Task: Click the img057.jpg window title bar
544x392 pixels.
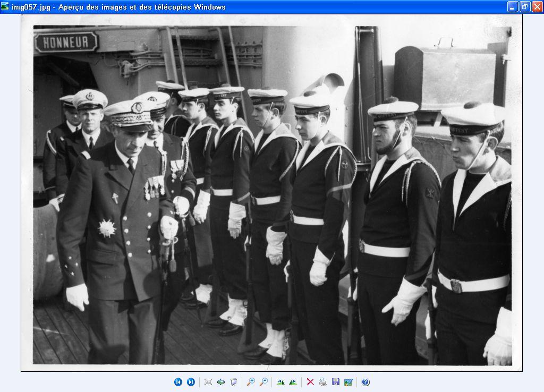Action: 266,7
